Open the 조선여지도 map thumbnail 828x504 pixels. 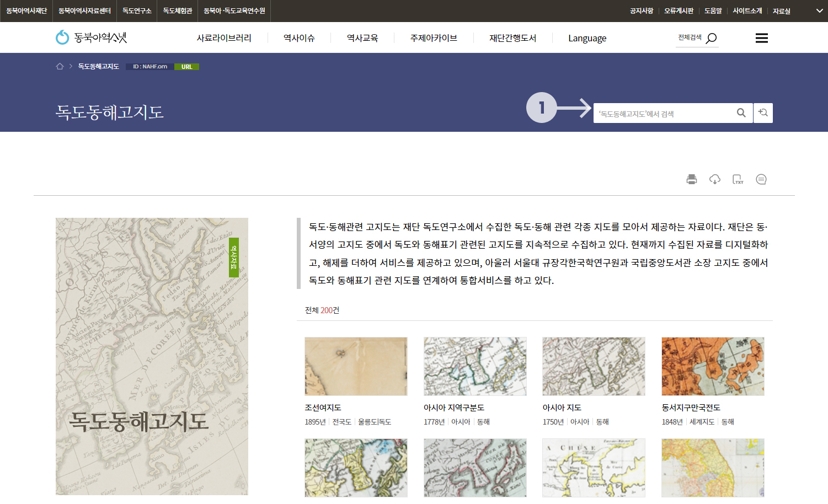pos(356,366)
